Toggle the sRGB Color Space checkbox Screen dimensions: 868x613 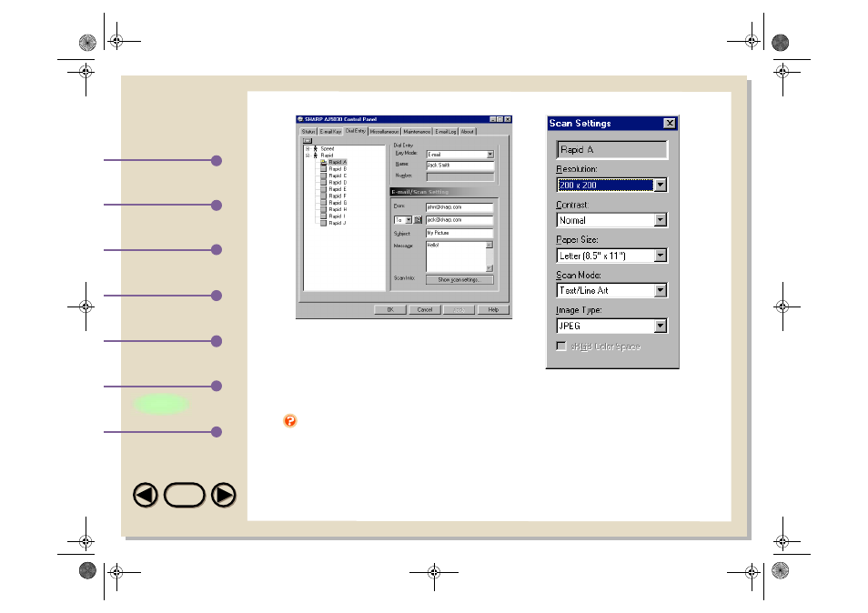(x=561, y=347)
